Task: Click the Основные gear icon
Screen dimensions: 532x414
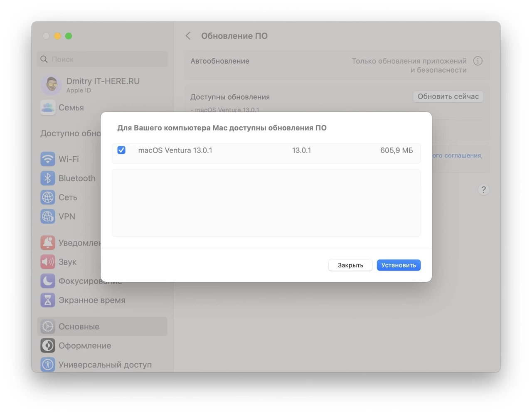Action: 48,326
